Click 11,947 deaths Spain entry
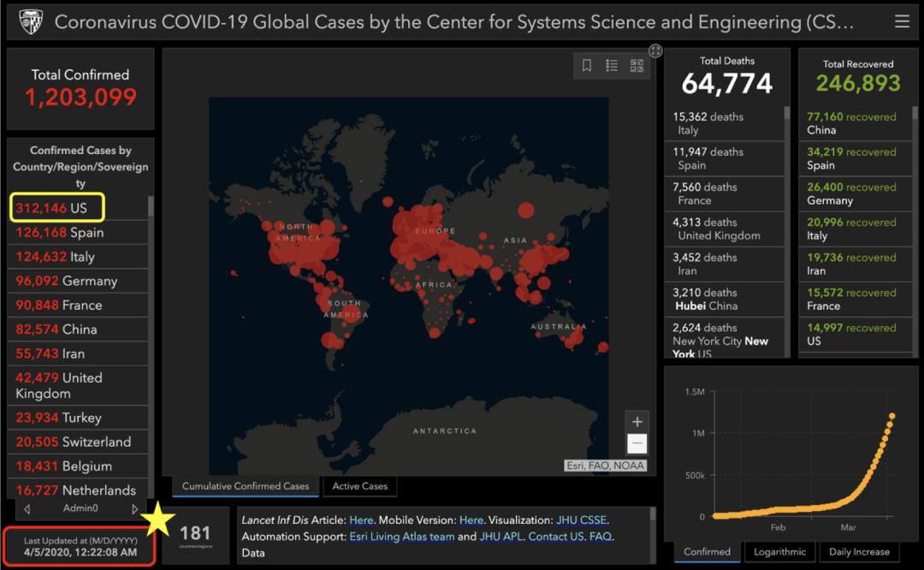Image resolution: width=924 pixels, height=570 pixels. [x=725, y=158]
